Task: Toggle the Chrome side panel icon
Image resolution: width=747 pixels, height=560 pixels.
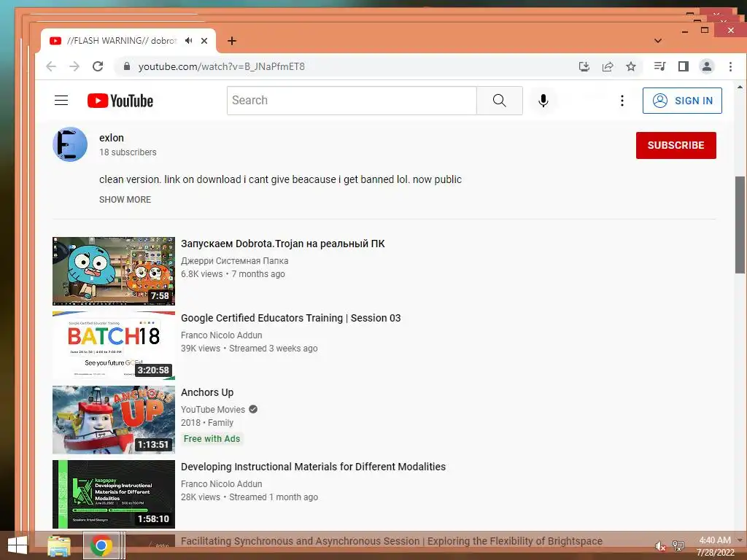Action: (683, 66)
